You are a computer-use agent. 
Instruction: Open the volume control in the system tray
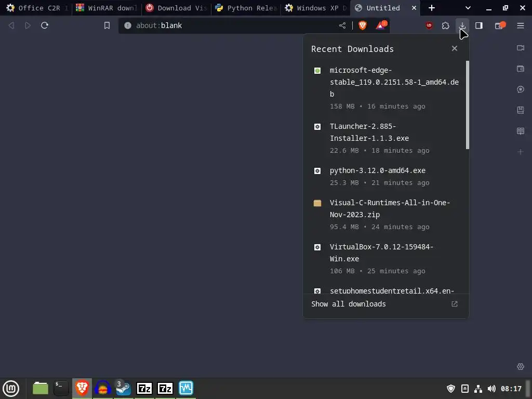491,389
